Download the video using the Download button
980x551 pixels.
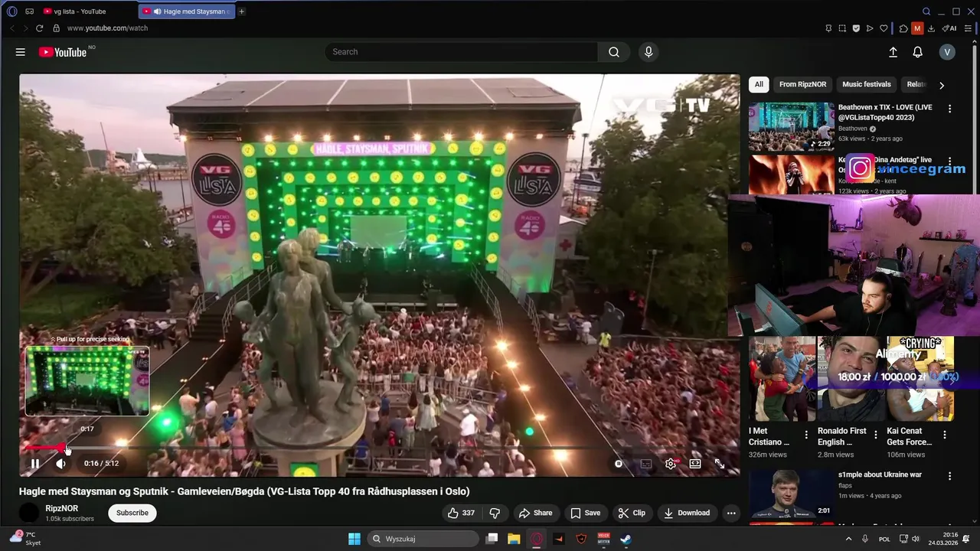[x=687, y=513]
